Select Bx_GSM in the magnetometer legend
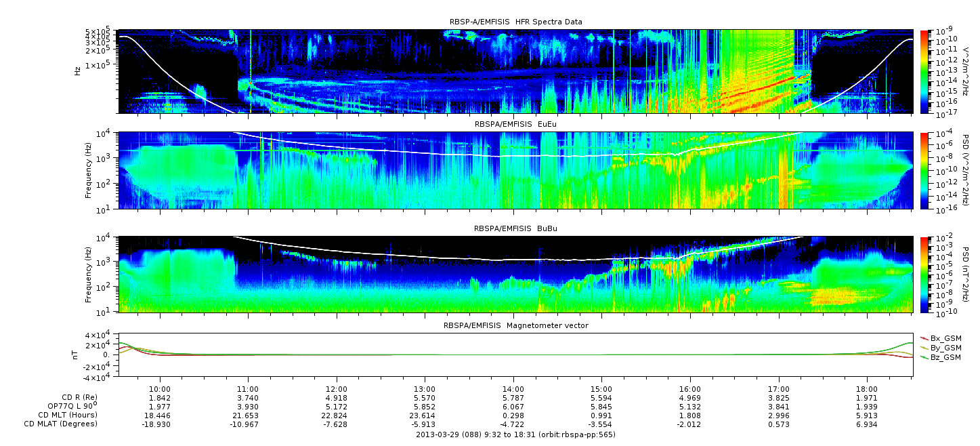Image resolution: width=980 pixels, height=446 pixels. coord(945,338)
